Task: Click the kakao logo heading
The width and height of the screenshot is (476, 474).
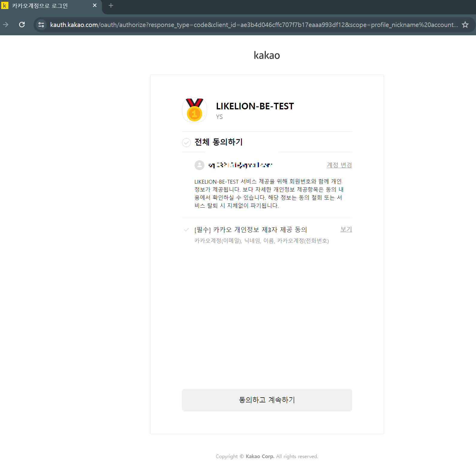Action: (x=267, y=55)
